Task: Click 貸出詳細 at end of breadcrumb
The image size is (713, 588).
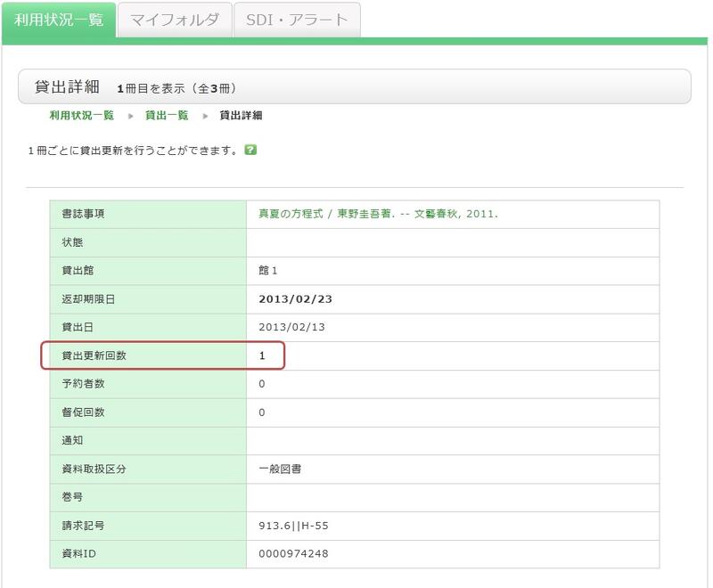Action: pos(241,116)
